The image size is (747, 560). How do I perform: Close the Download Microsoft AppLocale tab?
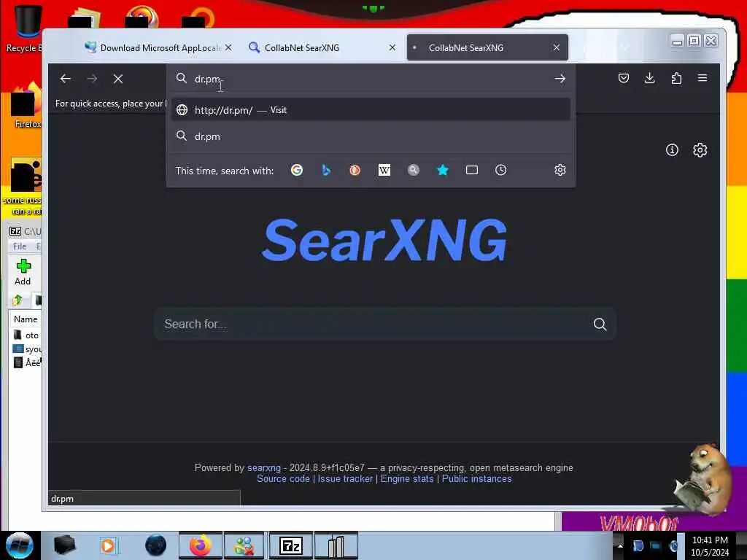228,47
